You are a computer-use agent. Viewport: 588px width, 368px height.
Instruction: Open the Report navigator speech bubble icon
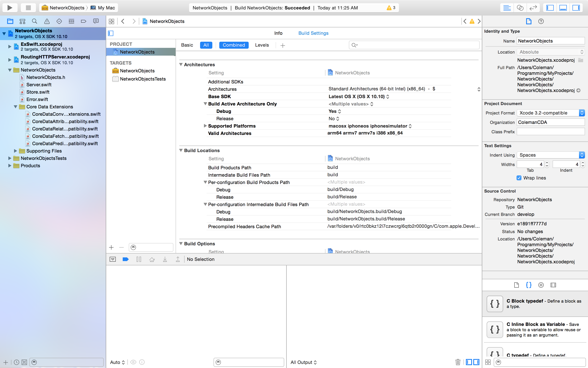96,21
